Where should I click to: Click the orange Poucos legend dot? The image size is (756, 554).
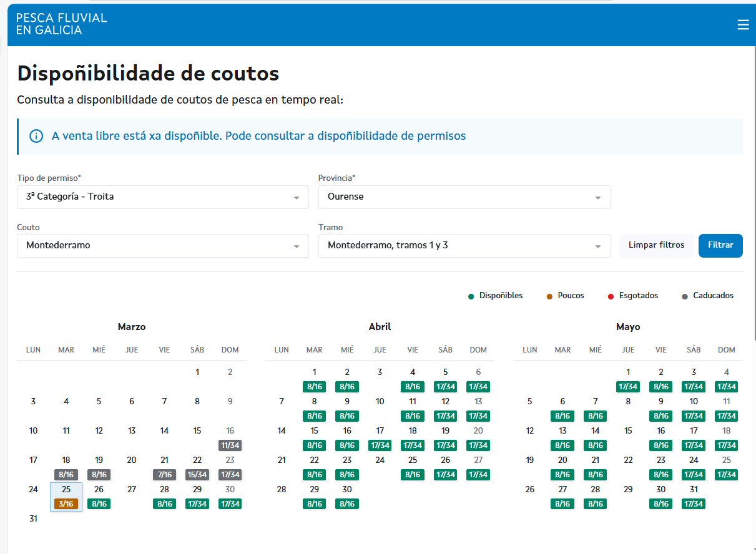click(x=549, y=296)
